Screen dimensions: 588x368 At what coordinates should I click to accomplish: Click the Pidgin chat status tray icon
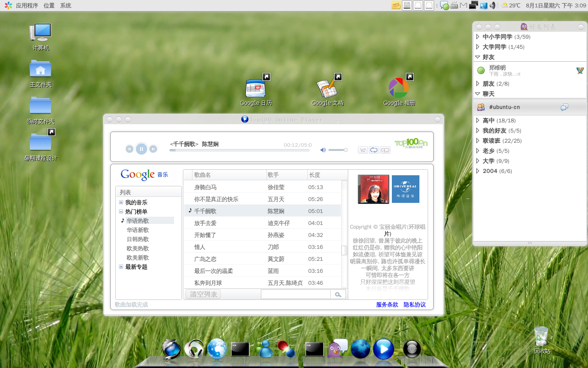pyautogui.click(x=445, y=6)
